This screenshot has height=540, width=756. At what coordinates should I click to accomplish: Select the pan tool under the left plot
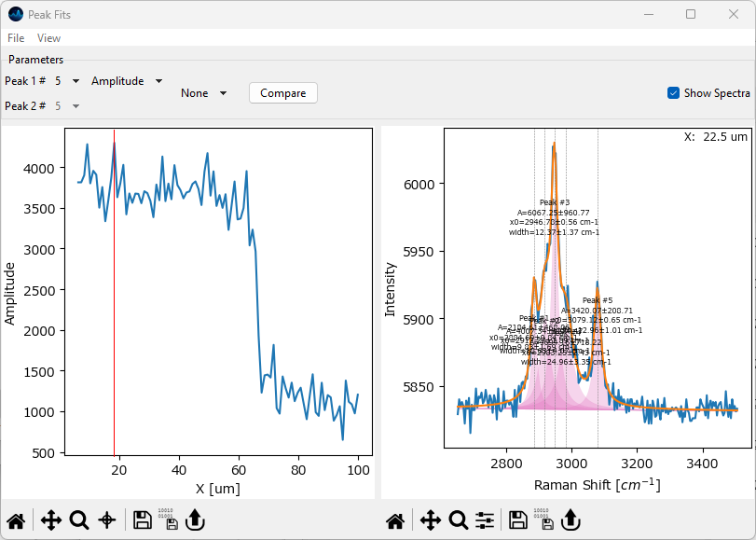[x=51, y=520]
